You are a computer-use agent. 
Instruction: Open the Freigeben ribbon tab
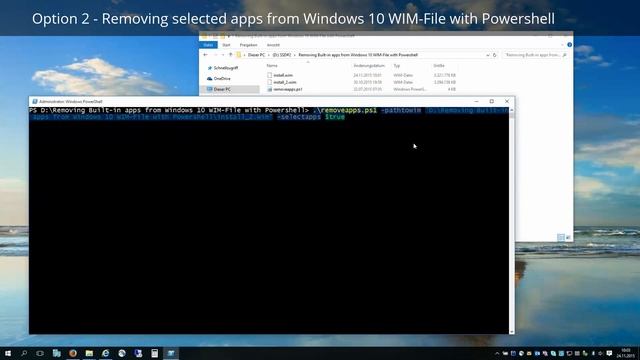pos(248,45)
